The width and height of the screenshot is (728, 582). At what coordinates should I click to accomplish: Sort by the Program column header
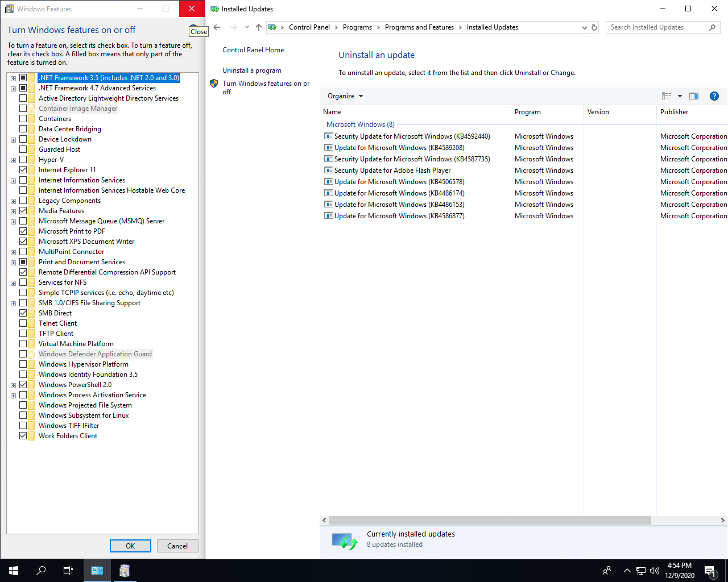(x=547, y=112)
